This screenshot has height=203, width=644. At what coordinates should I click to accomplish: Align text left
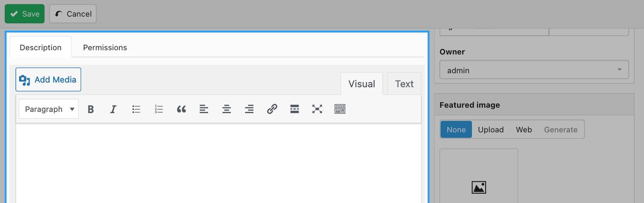coord(204,109)
